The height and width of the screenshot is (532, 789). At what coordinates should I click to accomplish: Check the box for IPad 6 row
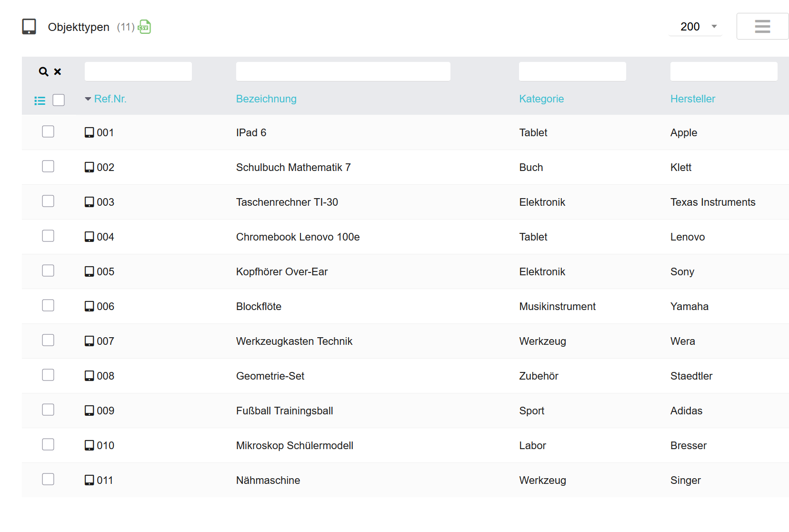tap(48, 131)
